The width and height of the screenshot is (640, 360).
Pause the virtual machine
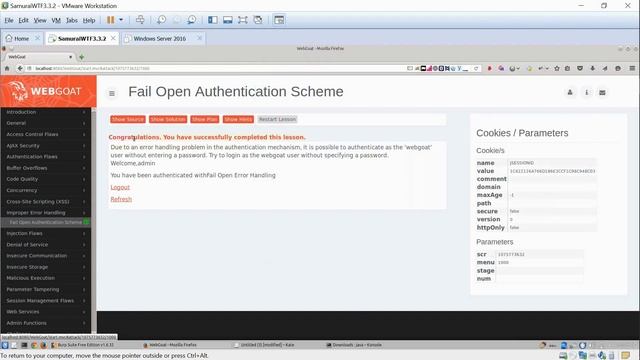click(x=110, y=20)
